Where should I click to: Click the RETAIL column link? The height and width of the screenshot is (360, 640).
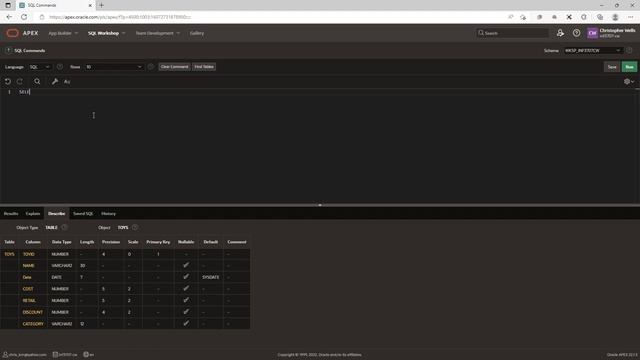click(x=29, y=300)
